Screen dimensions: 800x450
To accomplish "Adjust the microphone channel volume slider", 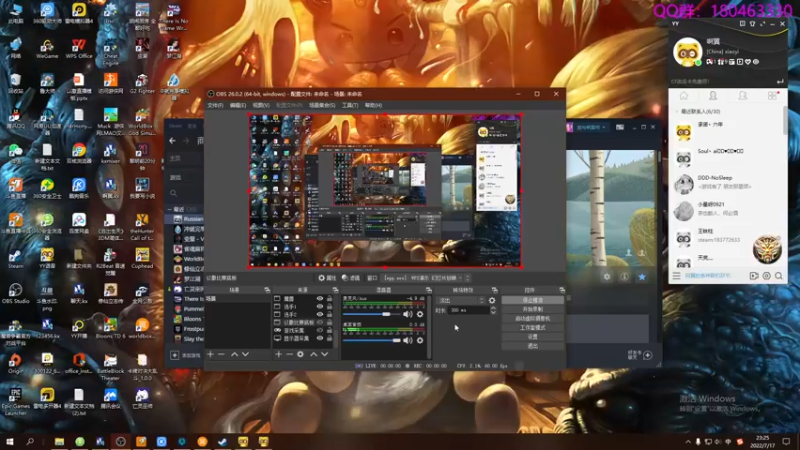I will (x=372, y=314).
